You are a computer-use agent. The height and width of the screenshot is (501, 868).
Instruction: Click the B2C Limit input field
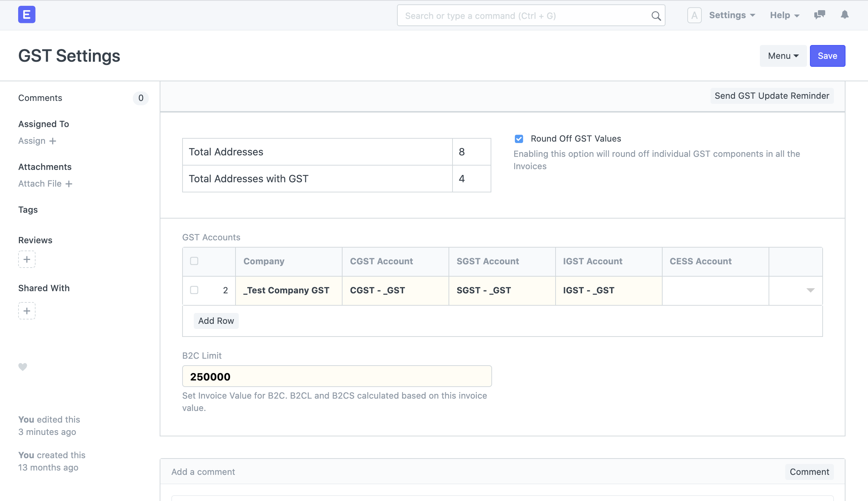(x=337, y=376)
